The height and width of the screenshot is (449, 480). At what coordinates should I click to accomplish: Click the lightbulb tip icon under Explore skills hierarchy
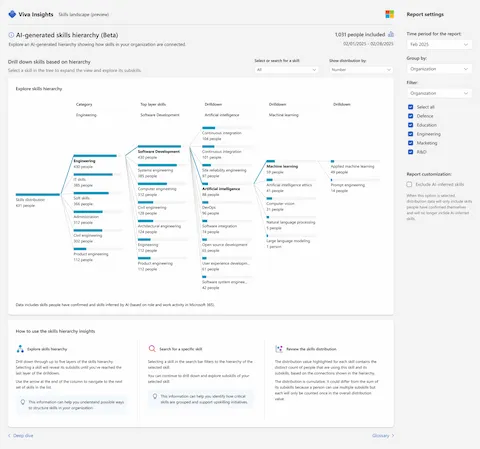pyautogui.click(x=23, y=402)
